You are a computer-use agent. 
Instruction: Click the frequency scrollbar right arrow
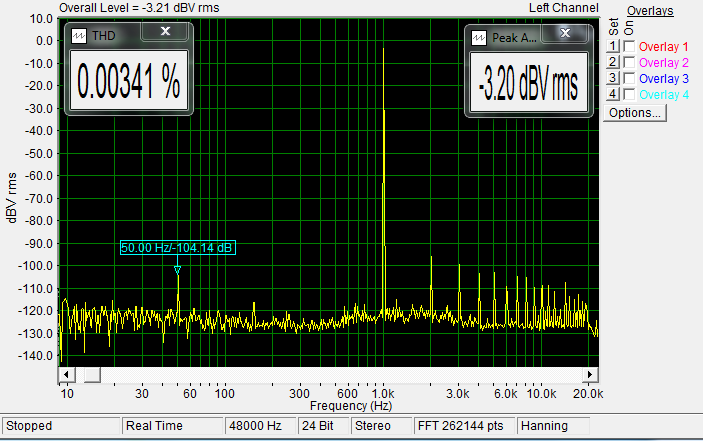point(590,375)
